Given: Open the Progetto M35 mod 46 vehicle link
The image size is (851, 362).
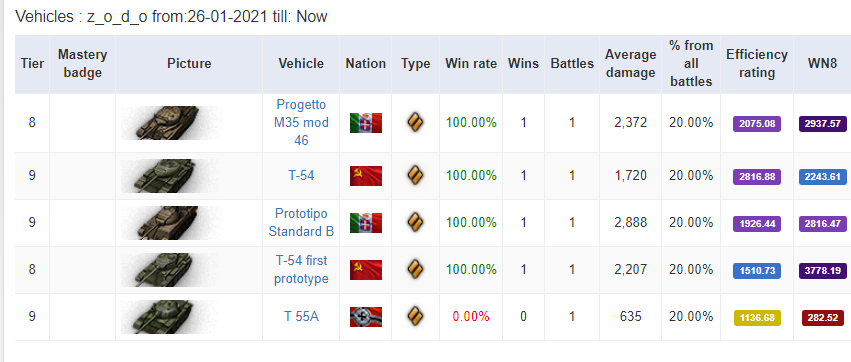Looking at the screenshot, I should point(301,123).
